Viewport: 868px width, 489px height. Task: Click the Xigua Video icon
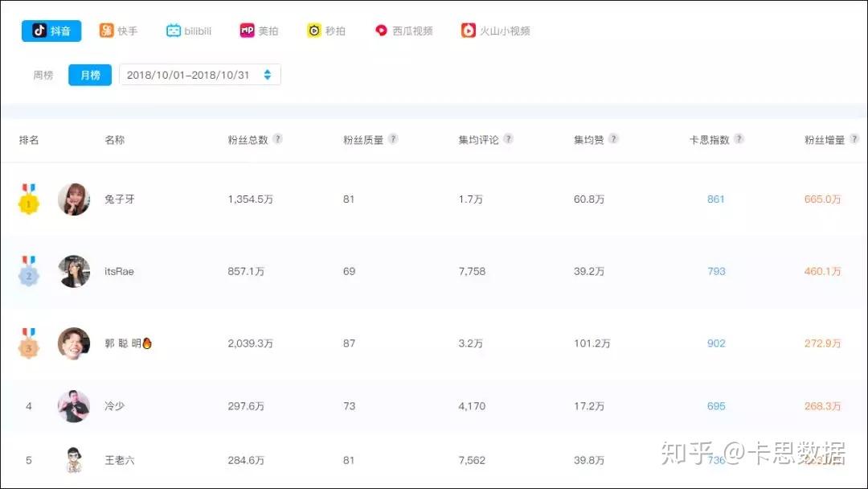(381, 31)
